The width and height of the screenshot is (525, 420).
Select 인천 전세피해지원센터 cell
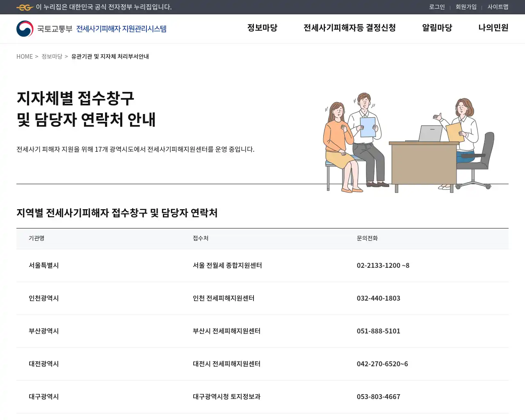click(x=224, y=298)
